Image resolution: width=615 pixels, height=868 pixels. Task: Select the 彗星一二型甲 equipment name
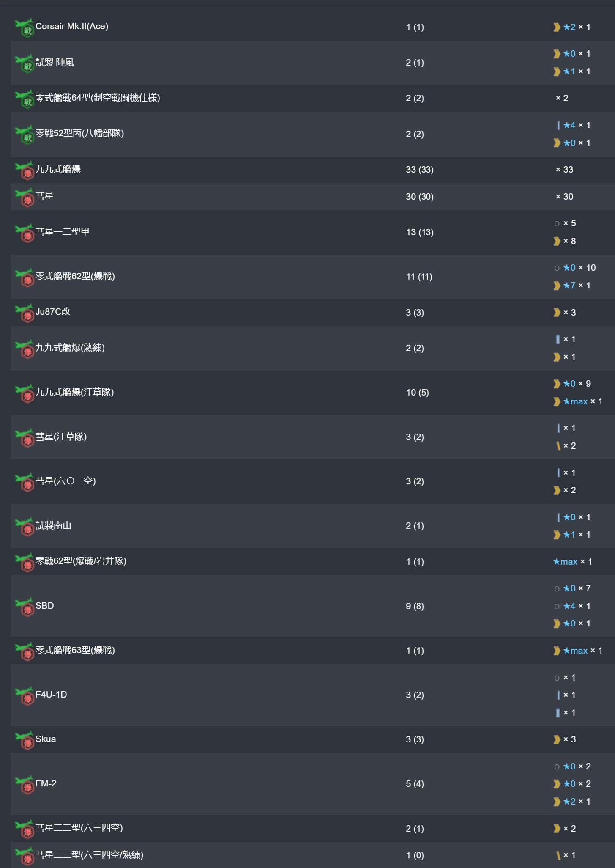63,232
